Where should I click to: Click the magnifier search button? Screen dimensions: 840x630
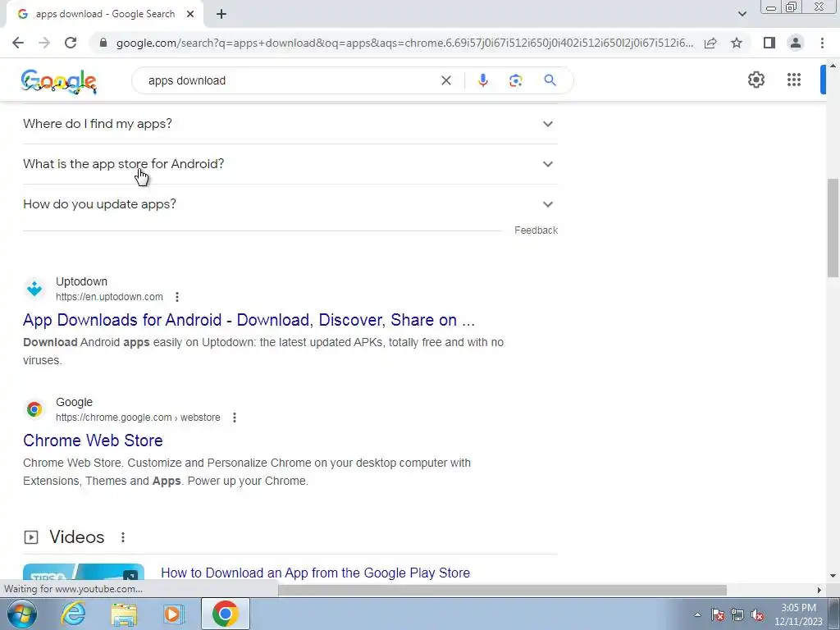pyautogui.click(x=550, y=80)
